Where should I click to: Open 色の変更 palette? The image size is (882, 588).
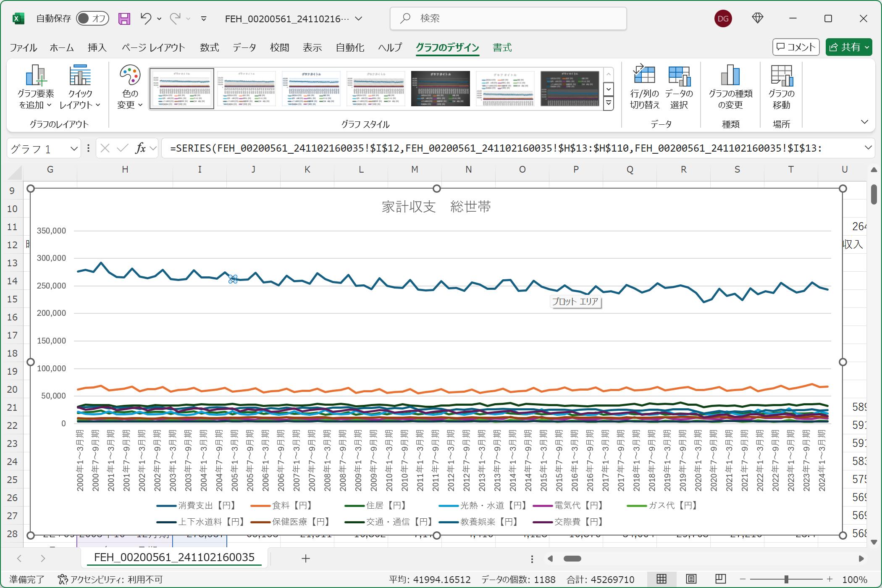click(130, 87)
